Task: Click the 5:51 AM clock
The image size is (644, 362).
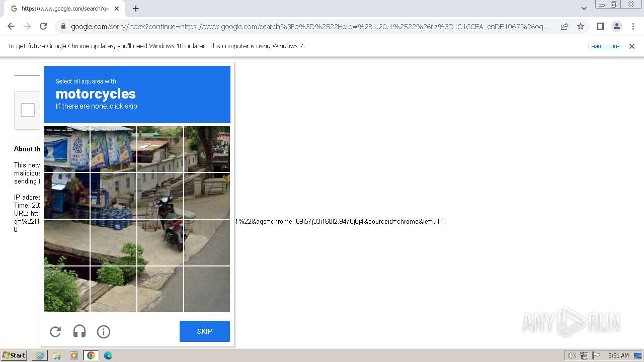Action: pyautogui.click(x=618, y=355)
